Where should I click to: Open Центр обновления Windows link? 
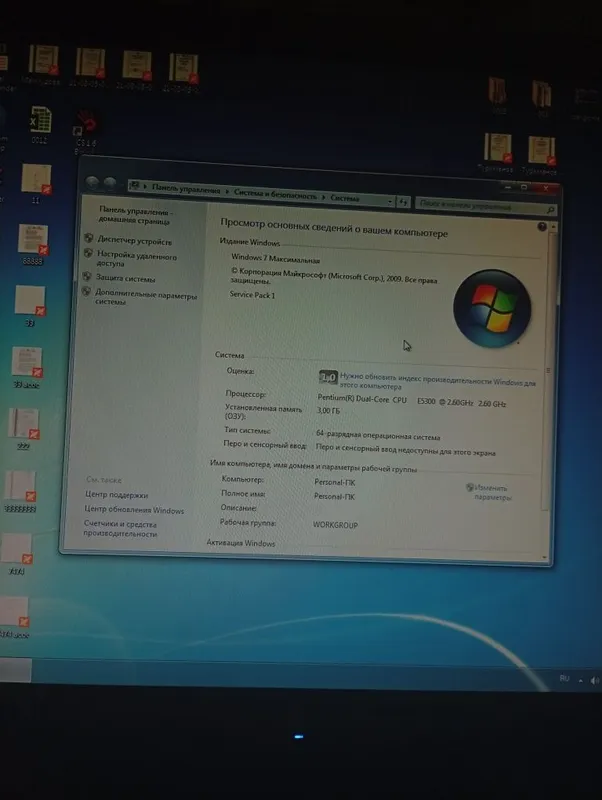pyautogui.click(x=134, y=510)
